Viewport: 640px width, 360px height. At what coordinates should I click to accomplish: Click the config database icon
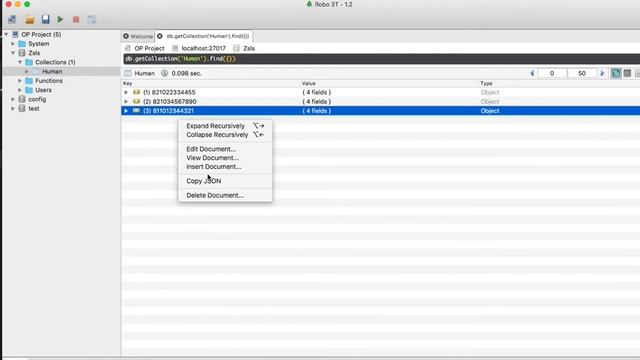22,100
